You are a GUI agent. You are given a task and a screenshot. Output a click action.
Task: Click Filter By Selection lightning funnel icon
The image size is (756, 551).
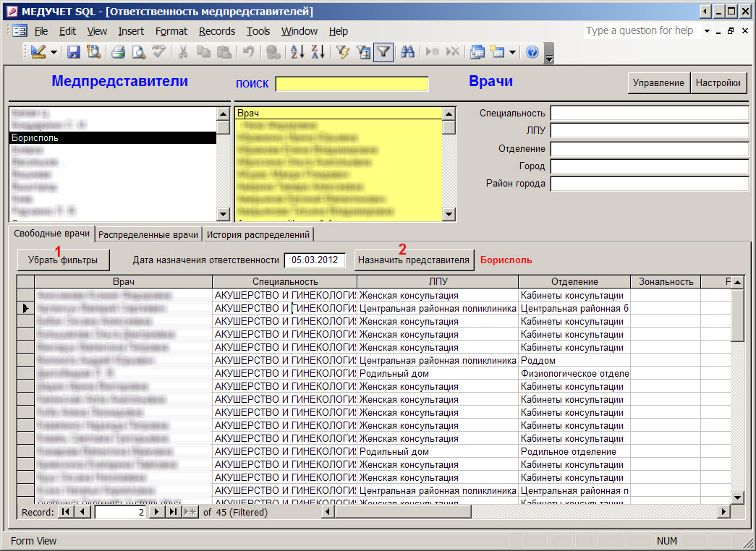343,51
